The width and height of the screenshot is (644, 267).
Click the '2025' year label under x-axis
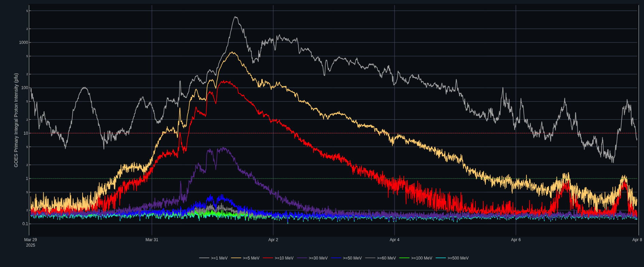point(31,245)
